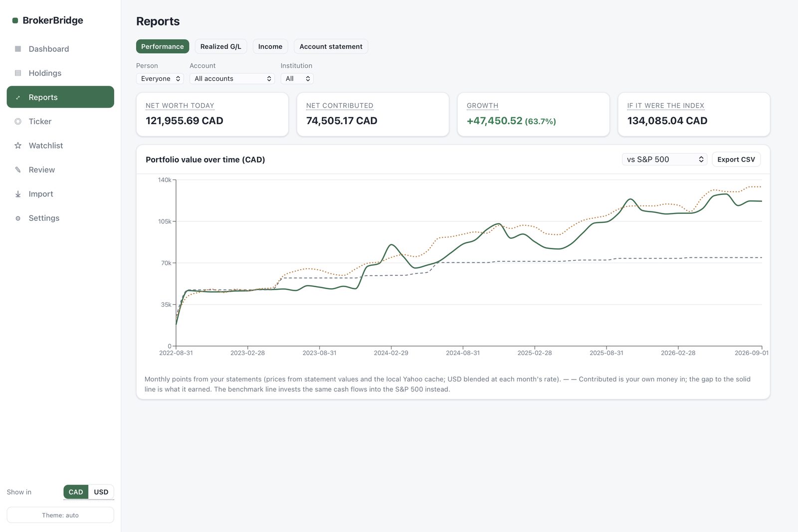Switch to the Realized G/L tab
Image resolution: width=798 pixels, height=532 pixels.
pos(220,46)
